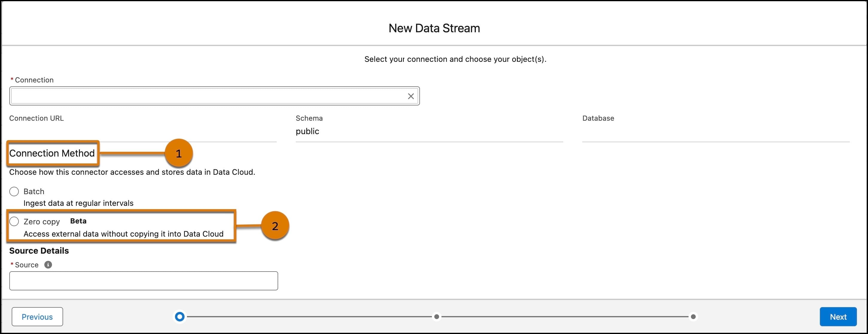Screen dimensions: 868x334
Task: Jump to the middle progress dot
Action: (x=437, y=316)
